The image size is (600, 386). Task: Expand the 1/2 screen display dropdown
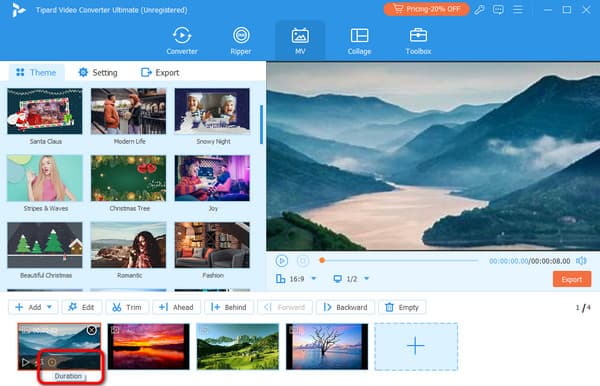[x=367, y=279]
